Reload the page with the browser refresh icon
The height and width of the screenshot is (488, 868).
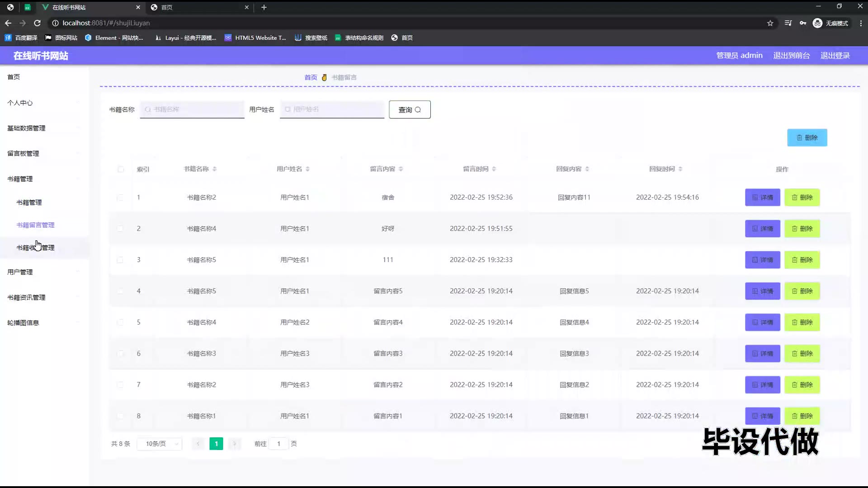[x=38, y=23]
